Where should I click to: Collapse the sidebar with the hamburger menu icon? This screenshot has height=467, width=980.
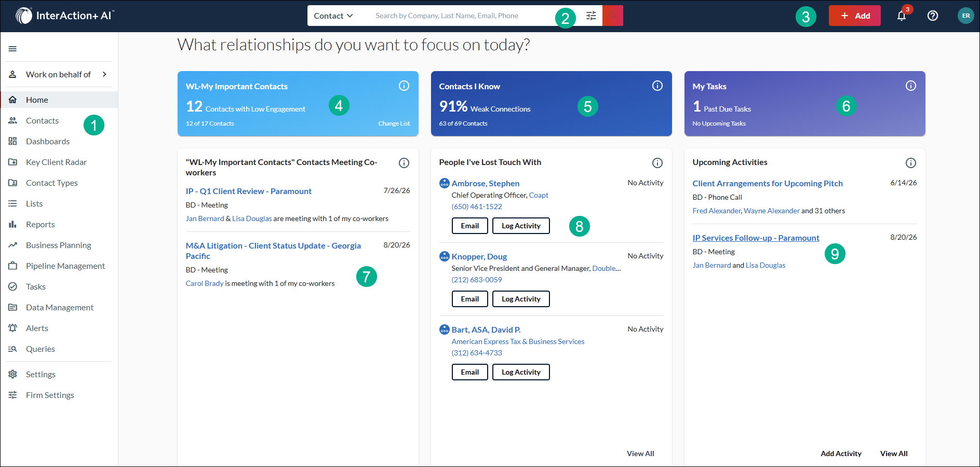(12, 49)
